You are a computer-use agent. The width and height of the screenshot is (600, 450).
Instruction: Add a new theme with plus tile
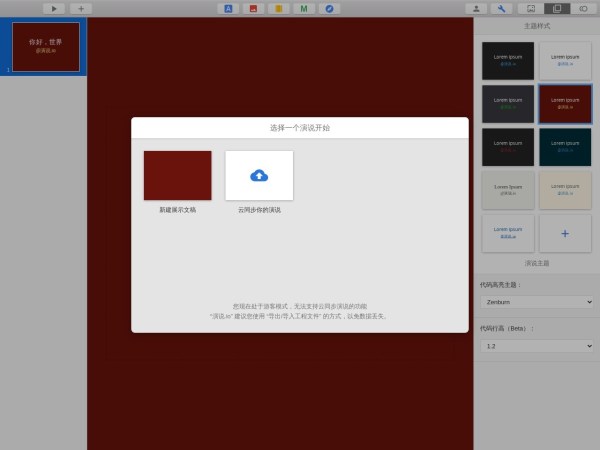[565, 233]
